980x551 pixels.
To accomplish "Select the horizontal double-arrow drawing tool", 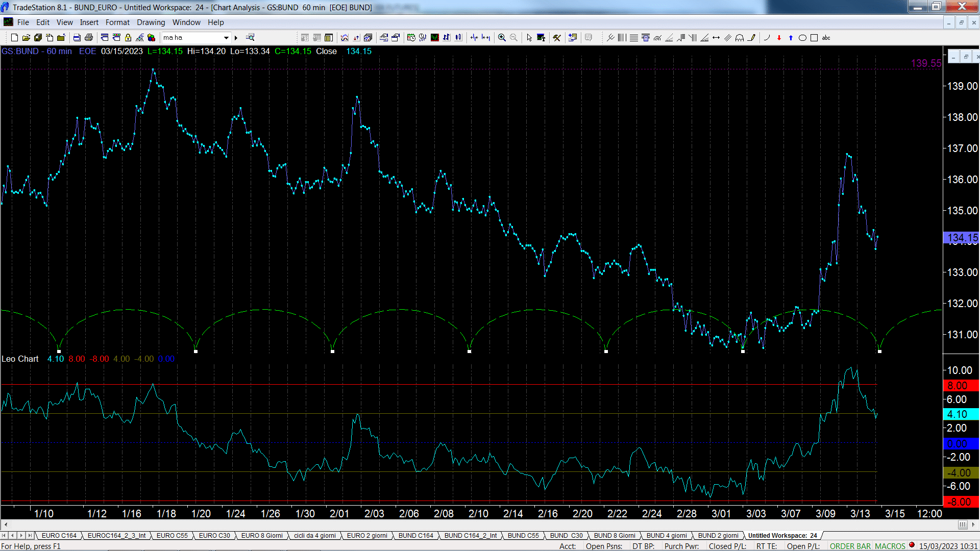I will [716, 38].
